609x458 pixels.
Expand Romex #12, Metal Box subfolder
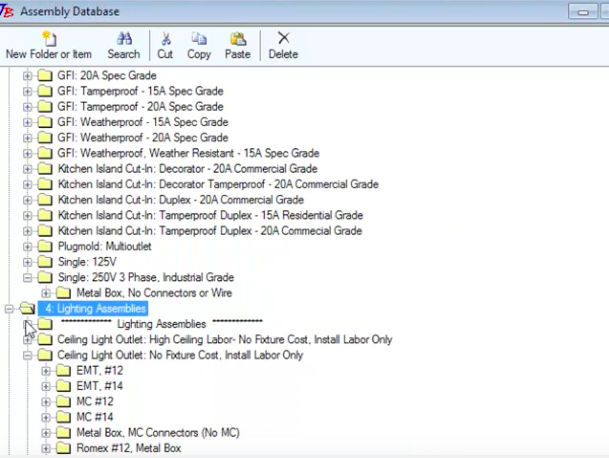click(46, 448)
